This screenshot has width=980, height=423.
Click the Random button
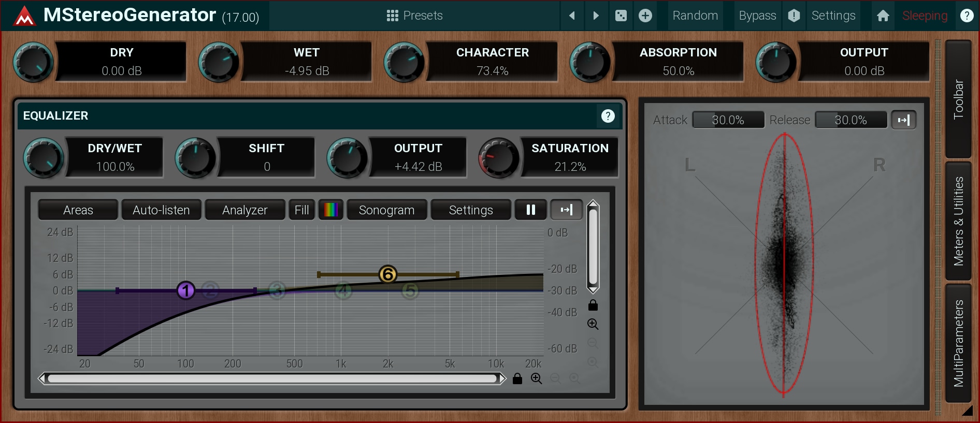pos(695,16)
